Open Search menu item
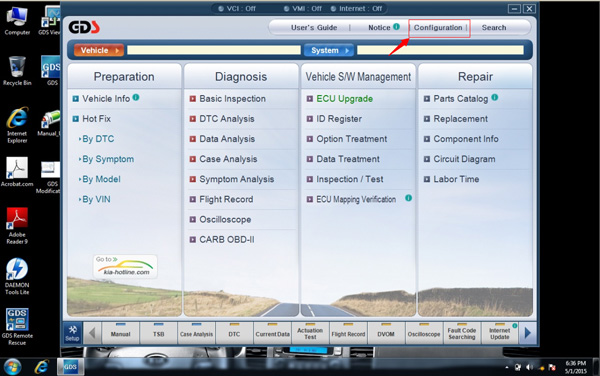Screen dimensions: 600x376 (494, 28)
